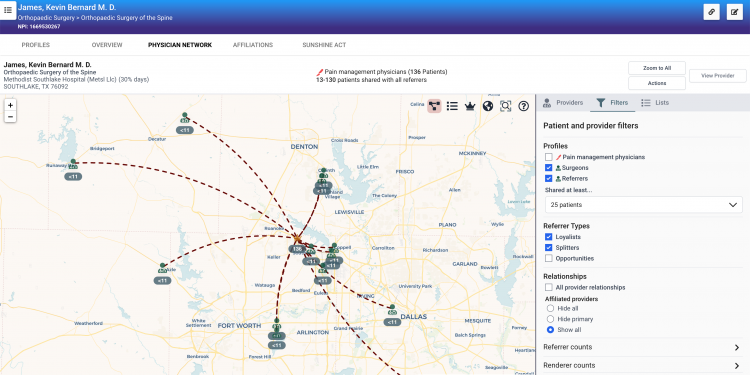Enable Pain management physicians checkbox
Screen dimensions: 750x375
tap(549, 157)
